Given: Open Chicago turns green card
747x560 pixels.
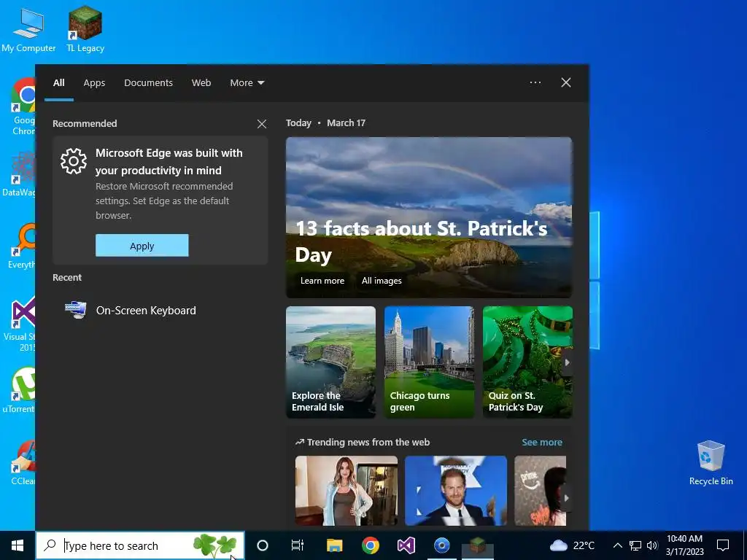Looking at the screenshot, I should 429,362.
